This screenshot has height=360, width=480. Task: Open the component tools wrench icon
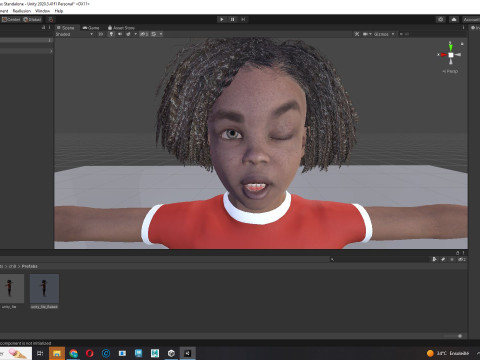pos(357,34)
